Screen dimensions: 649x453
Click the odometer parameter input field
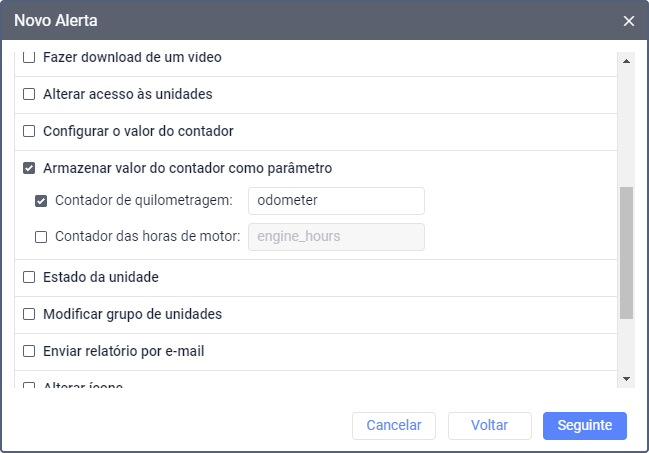(336, 201)
